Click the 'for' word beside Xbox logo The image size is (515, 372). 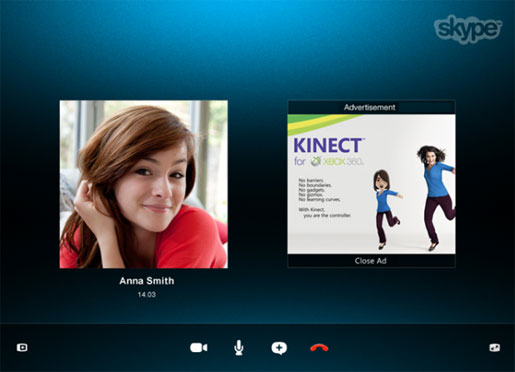(x=300, y=162)
